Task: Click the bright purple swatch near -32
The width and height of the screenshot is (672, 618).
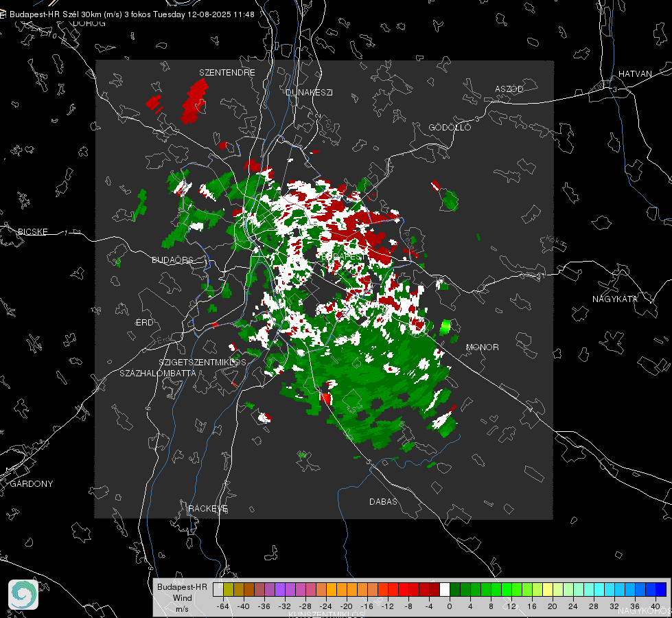Action: pyautogui.click(x=279, y=589)
